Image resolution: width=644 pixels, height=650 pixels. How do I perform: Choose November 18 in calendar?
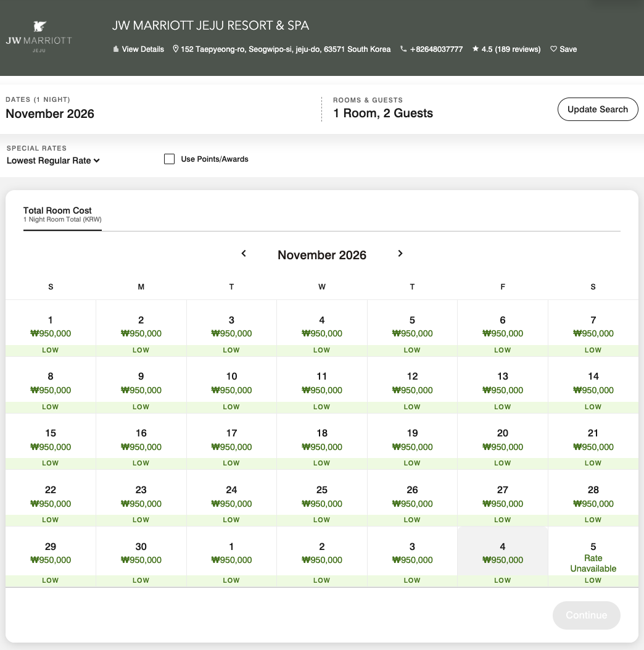[322, 441]
